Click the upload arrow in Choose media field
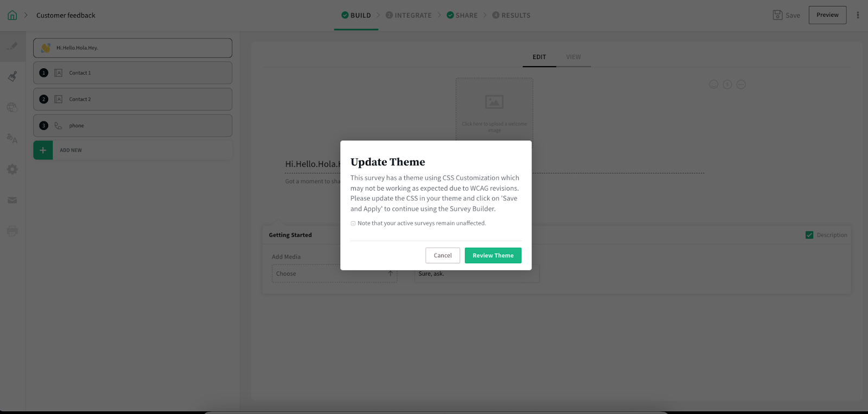The image size is (868, 414). tap(390, 274)
